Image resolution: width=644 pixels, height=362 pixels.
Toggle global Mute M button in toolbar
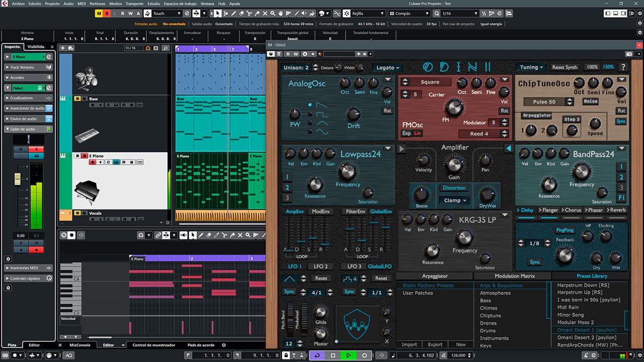pos(99,13)
